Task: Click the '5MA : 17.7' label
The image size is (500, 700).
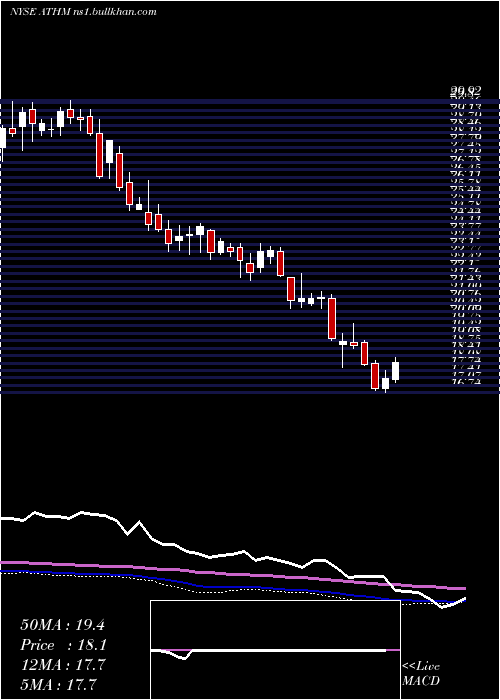Action: [58, 684]
